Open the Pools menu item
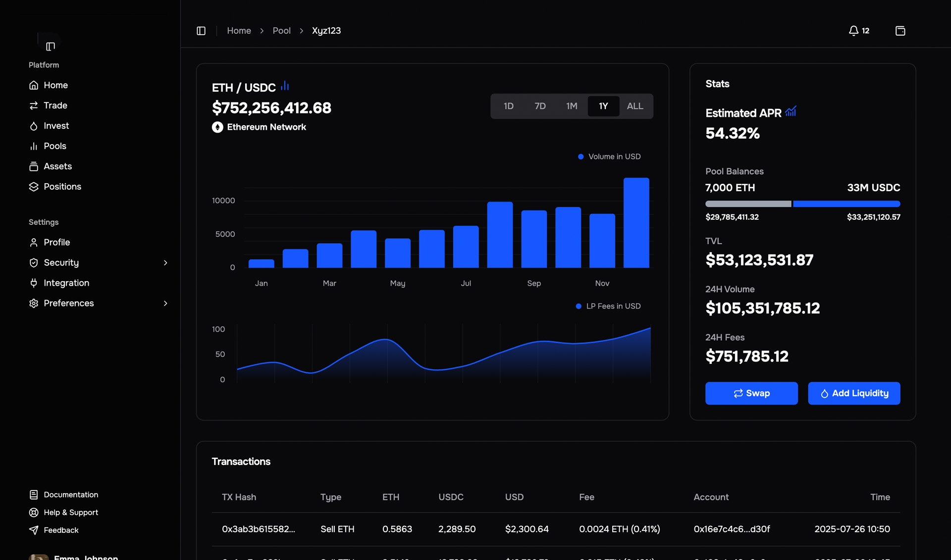This screenshot has height=560, width=951. click(54, 146)
